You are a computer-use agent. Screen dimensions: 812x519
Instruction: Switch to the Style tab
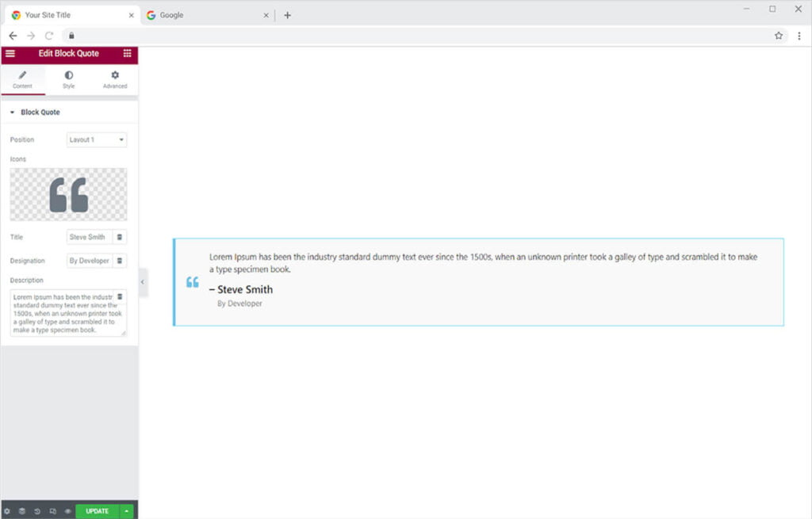(x=69, y=79)
